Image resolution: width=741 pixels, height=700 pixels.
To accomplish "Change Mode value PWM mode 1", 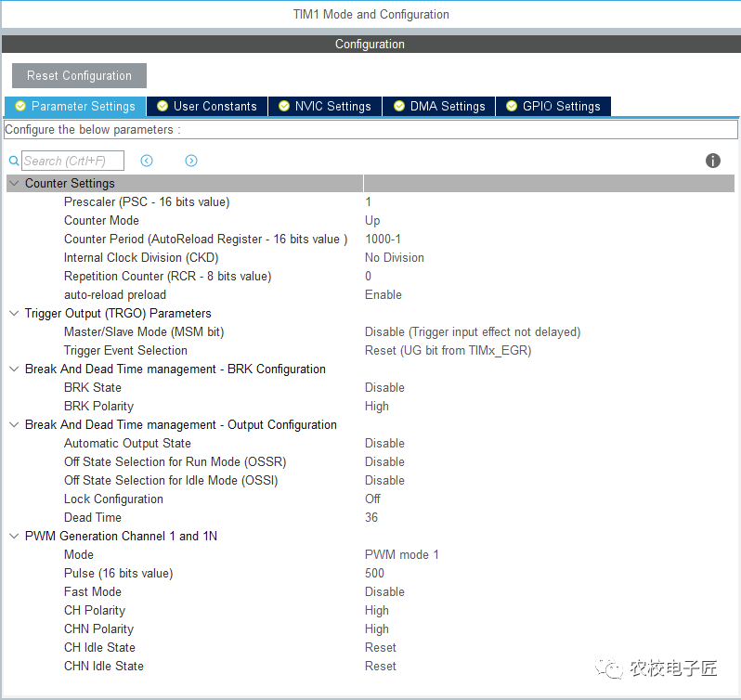I will point(402,554).
